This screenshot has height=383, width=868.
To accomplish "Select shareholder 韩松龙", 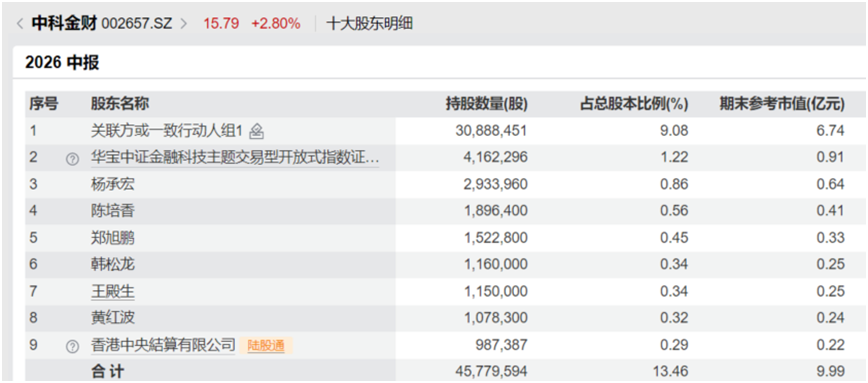I will click(113, 264).
